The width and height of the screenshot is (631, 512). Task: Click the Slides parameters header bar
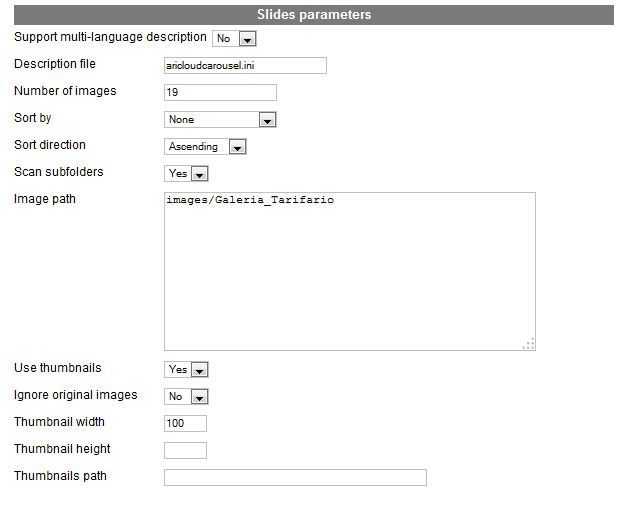[314, 15]
